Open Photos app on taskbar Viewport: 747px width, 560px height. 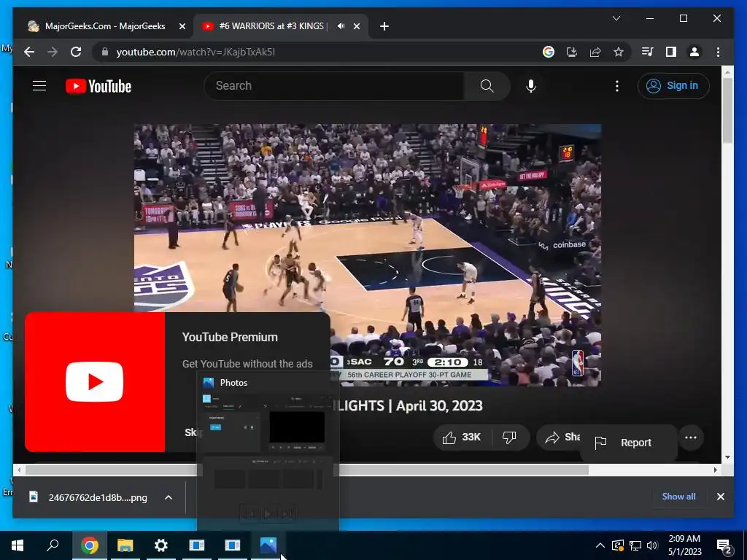[268, 545]
